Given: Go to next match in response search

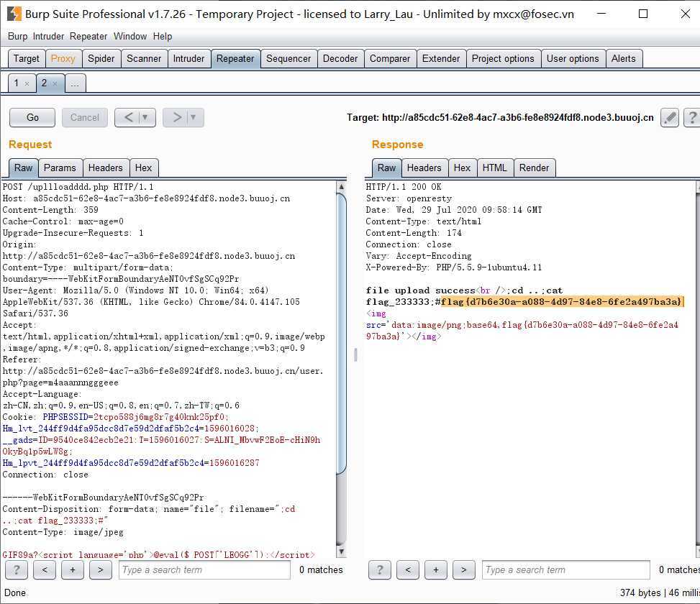Looking at the screenshot, I should (464, 569).
